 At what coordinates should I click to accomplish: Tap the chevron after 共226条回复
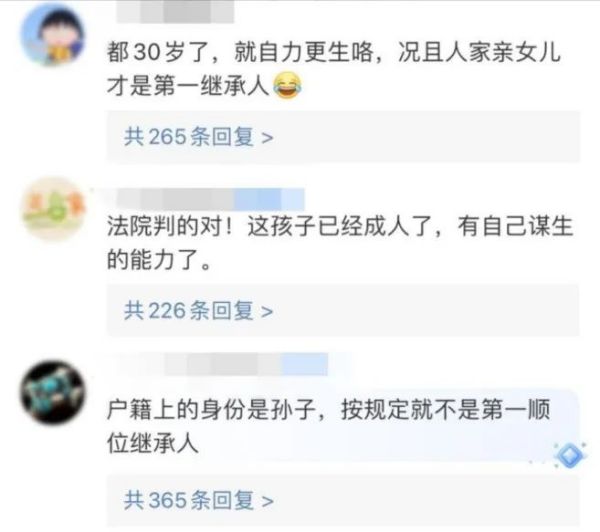pos(267,312)
